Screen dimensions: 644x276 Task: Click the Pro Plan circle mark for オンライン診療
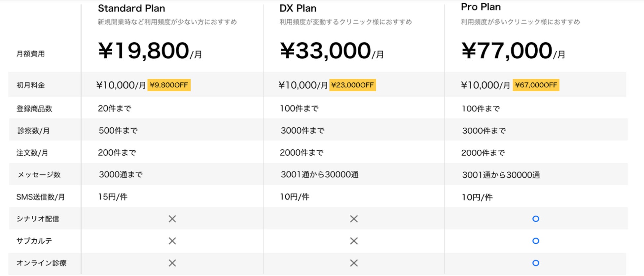536,263
